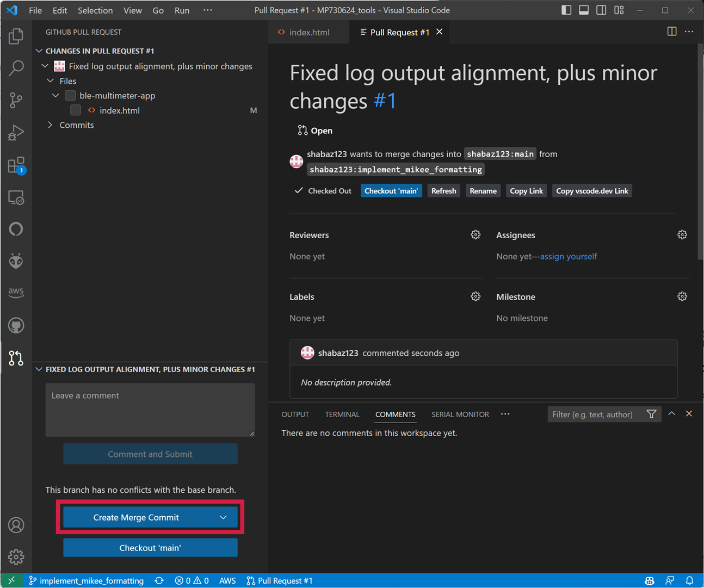Toggle Primary Side Bar layout icon
Screen dimensions: 704x588
pos(566,10)
